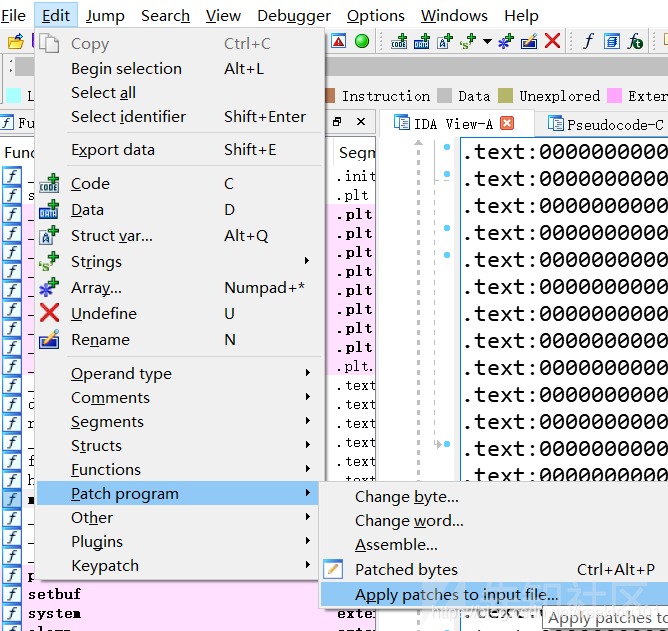Click the array asterisk toolbar icon
Image resolution: width=668 pixels, height=631 pixels.
pyautogui.click(x=506, y=41)
